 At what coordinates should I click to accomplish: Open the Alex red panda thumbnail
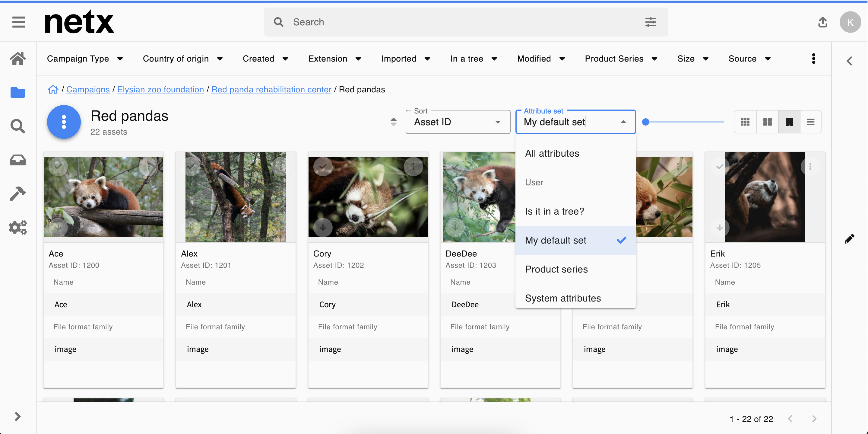coord(236,197)
